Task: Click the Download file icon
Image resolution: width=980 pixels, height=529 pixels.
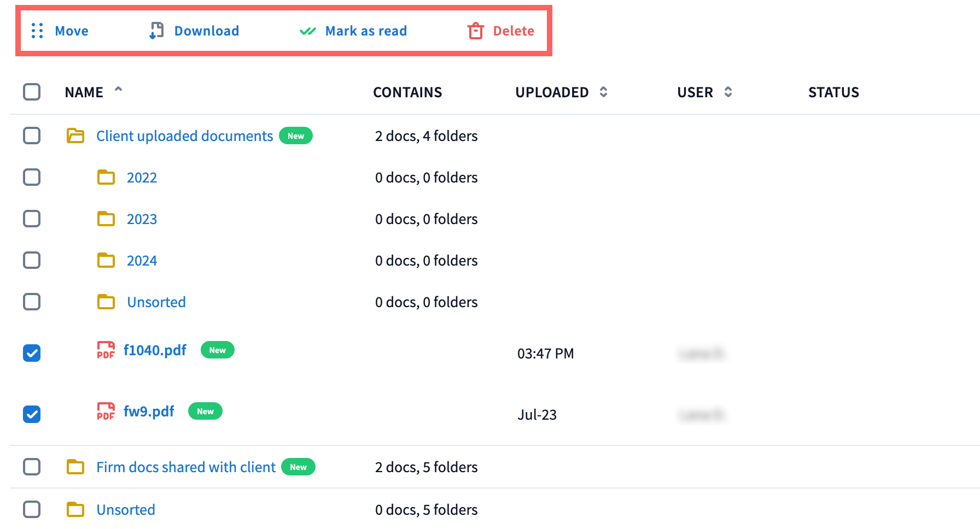Action: (x=156, y=31)
